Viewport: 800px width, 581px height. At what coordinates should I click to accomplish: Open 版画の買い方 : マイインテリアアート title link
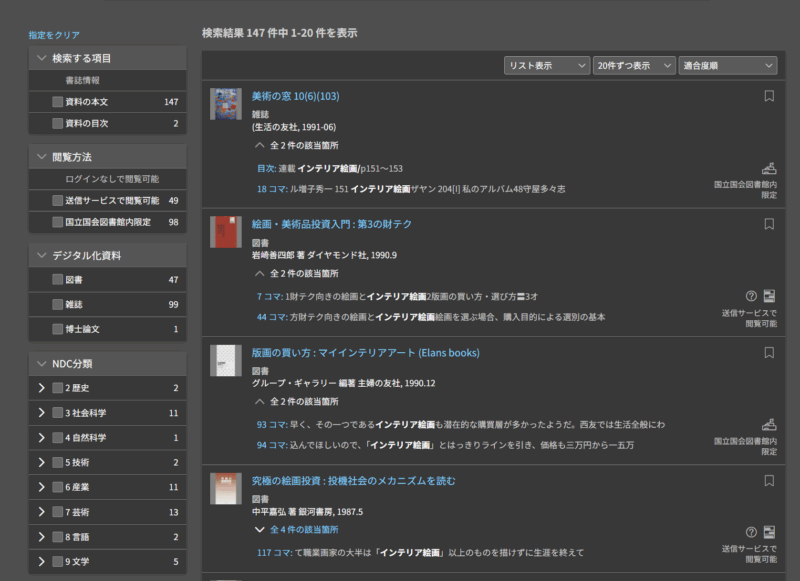click(x=365, y=353)
